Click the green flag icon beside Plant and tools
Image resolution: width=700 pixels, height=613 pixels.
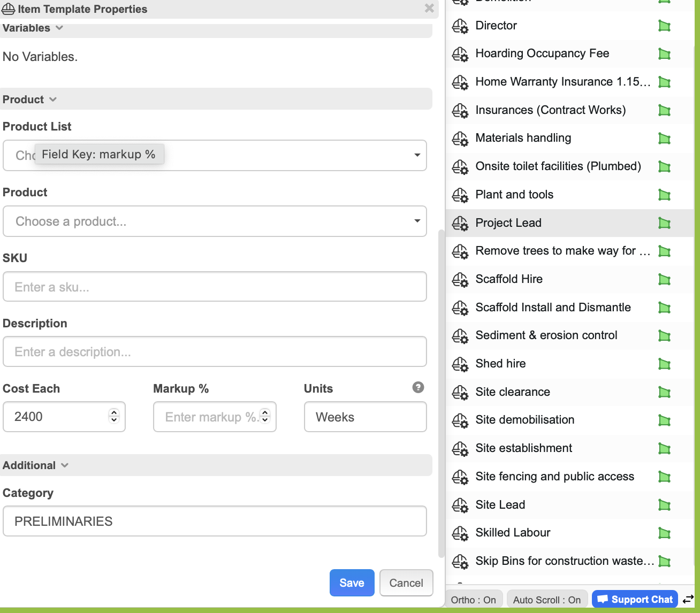(664, 195)
